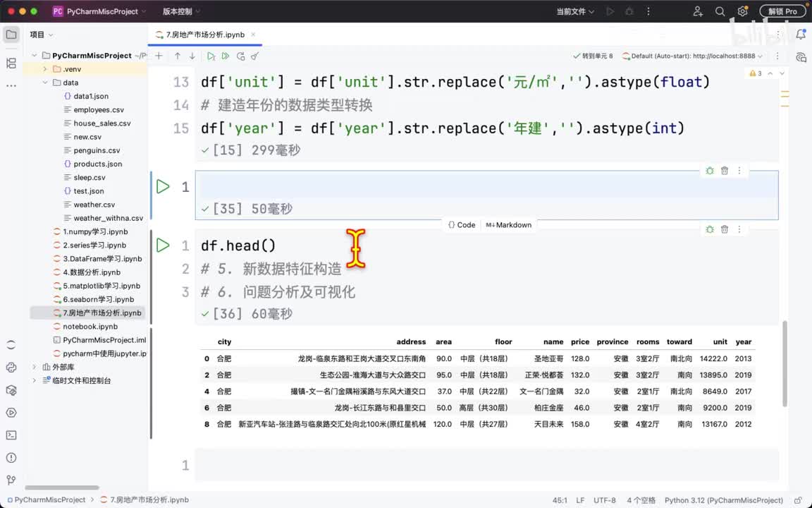Open the Terminal tool window
This screenshot has height=508, width=812.
[x=11, y=435]
